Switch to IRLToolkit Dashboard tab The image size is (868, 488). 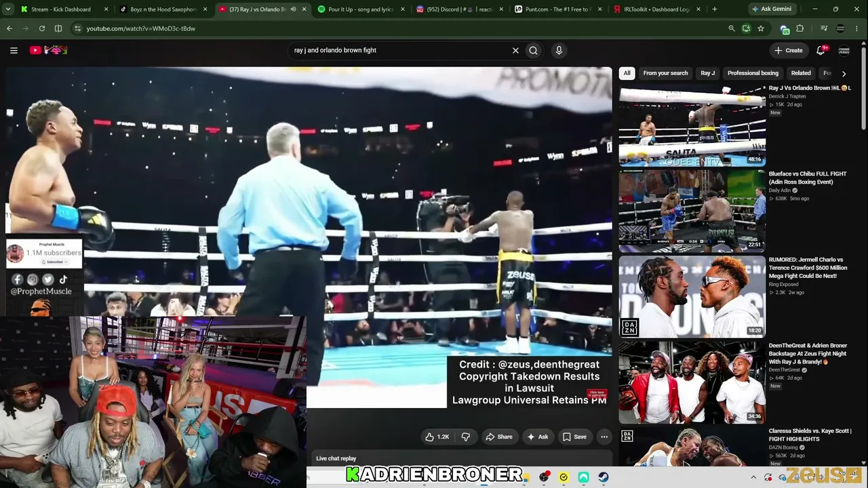[x=656, y=9]
